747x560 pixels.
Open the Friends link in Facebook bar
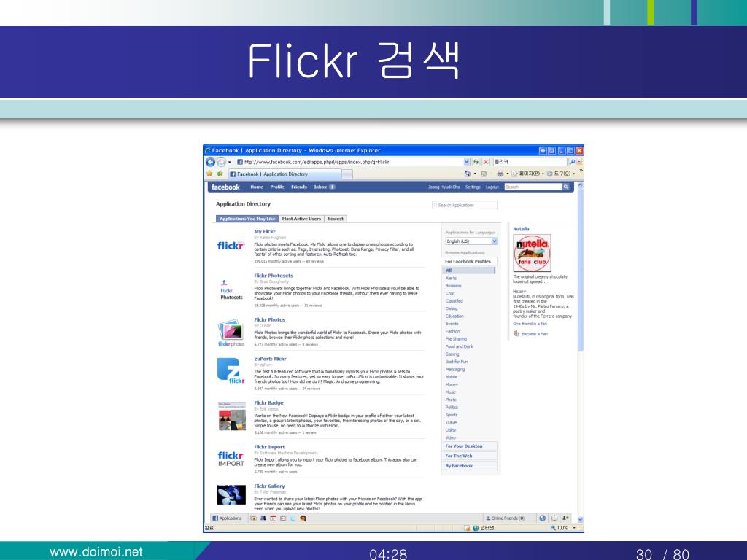[x=299, y=187]
